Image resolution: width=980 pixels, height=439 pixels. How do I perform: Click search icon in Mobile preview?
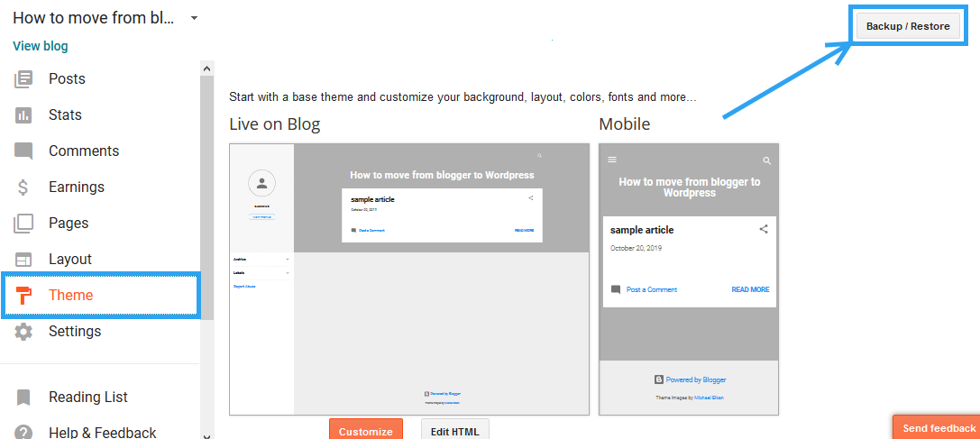coord(767,160)
